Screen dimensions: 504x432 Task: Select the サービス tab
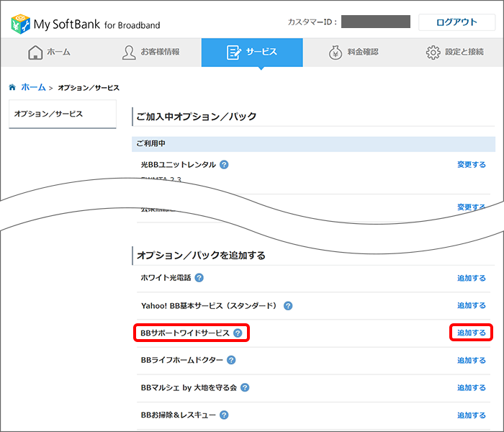coord(252,53)
